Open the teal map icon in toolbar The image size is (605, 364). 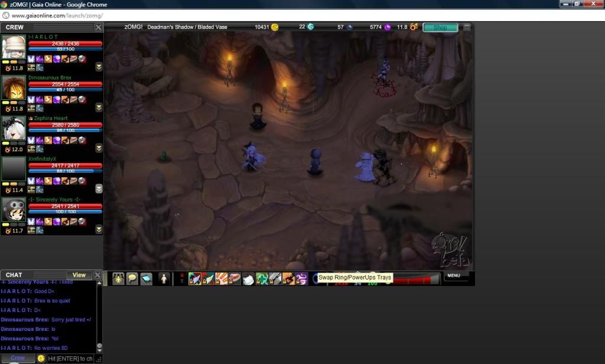click(147, 279)
